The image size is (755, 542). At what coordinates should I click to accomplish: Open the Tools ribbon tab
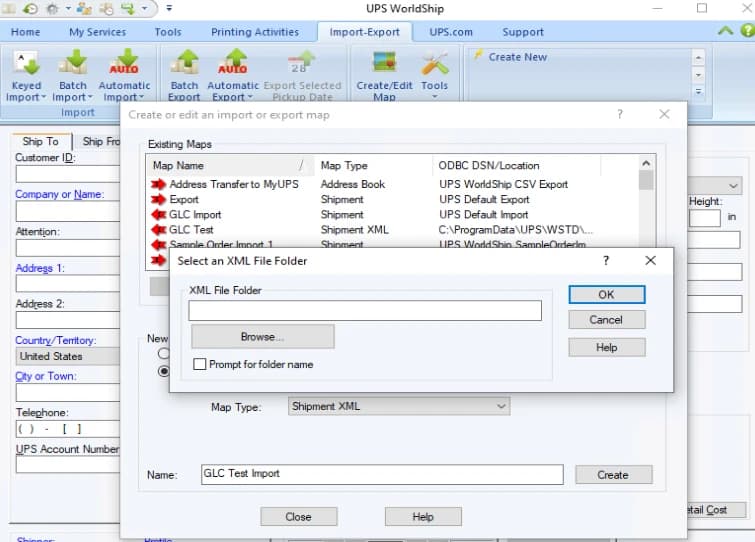click(x=168, y=32)
